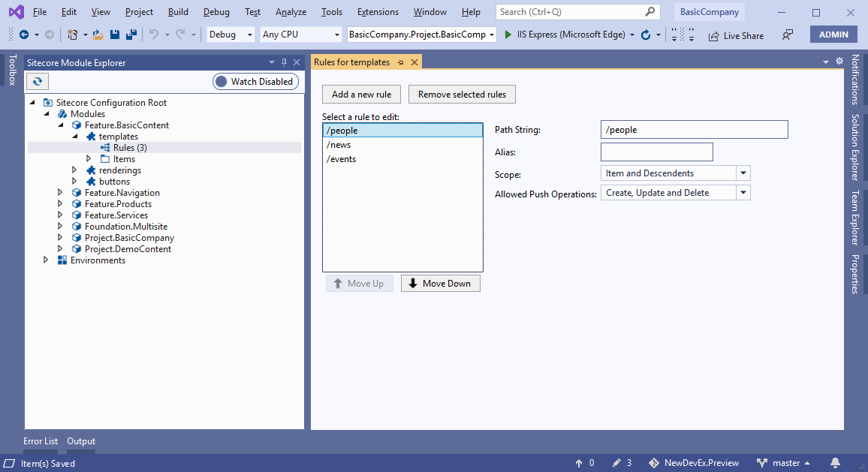Screen dimensions: 868x472
Task: Click the New Project toolbar icon
Action: [x=72, y=35]
